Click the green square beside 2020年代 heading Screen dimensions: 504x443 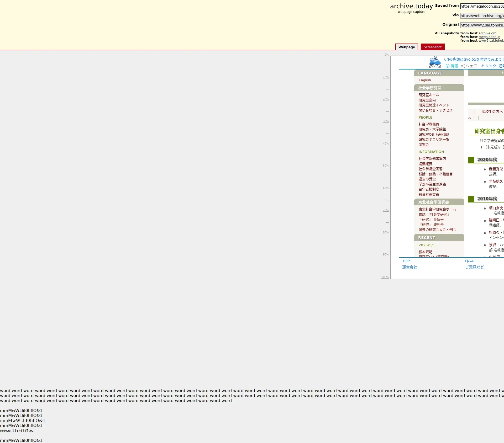pyautogui.click(x=471, y=160)
